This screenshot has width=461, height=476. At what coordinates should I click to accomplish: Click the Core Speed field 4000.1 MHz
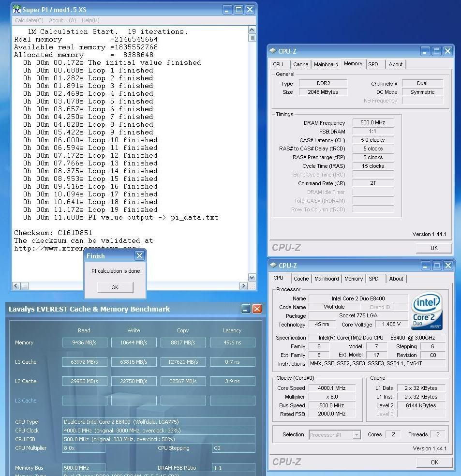pyautogui.click(x=332, y=388)
